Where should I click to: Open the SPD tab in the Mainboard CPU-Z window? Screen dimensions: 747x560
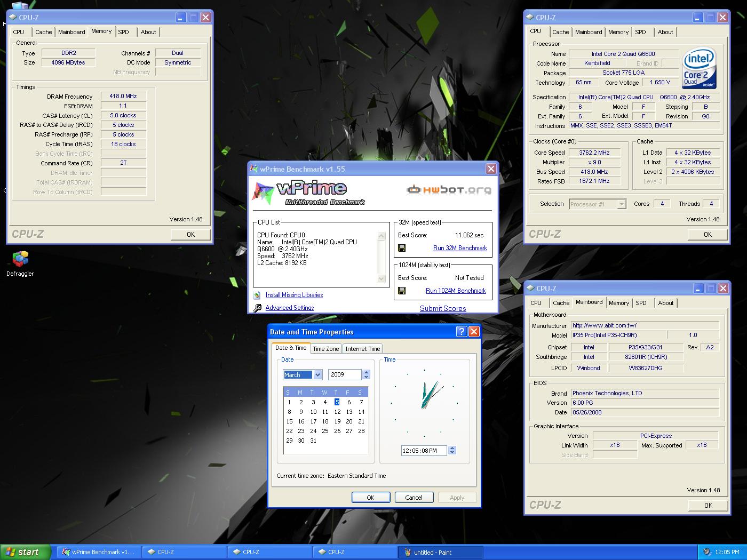pos(641,303)
